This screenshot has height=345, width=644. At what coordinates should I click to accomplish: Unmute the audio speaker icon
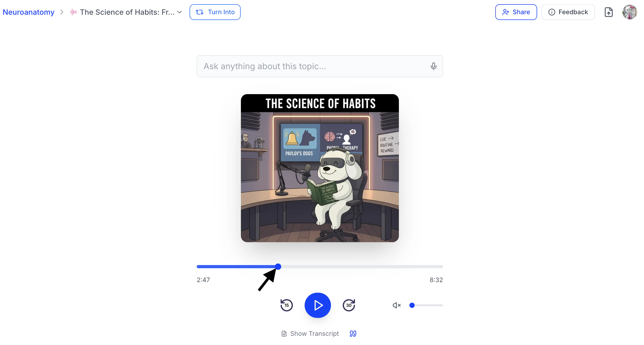(396, 305)
